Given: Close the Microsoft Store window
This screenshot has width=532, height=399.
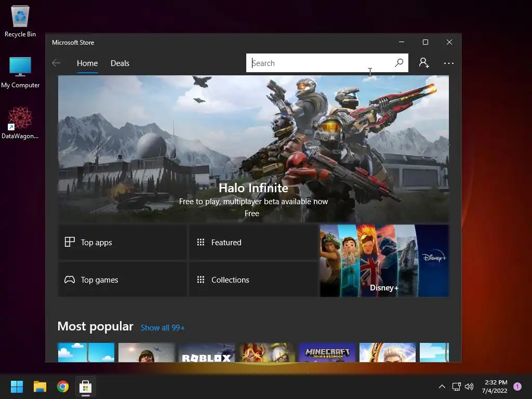Looking at the screenshot, I should point(449,42).
